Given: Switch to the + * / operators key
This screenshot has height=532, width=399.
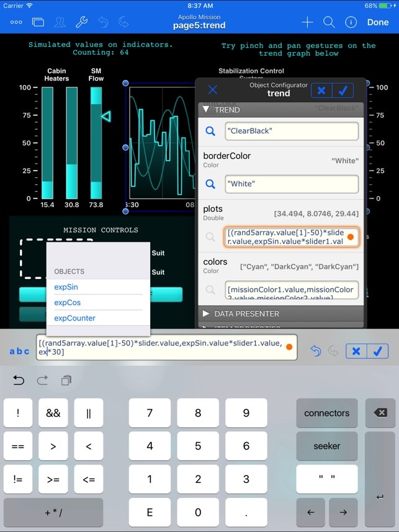Looking at the screenshot, I should tap(53, 512).
